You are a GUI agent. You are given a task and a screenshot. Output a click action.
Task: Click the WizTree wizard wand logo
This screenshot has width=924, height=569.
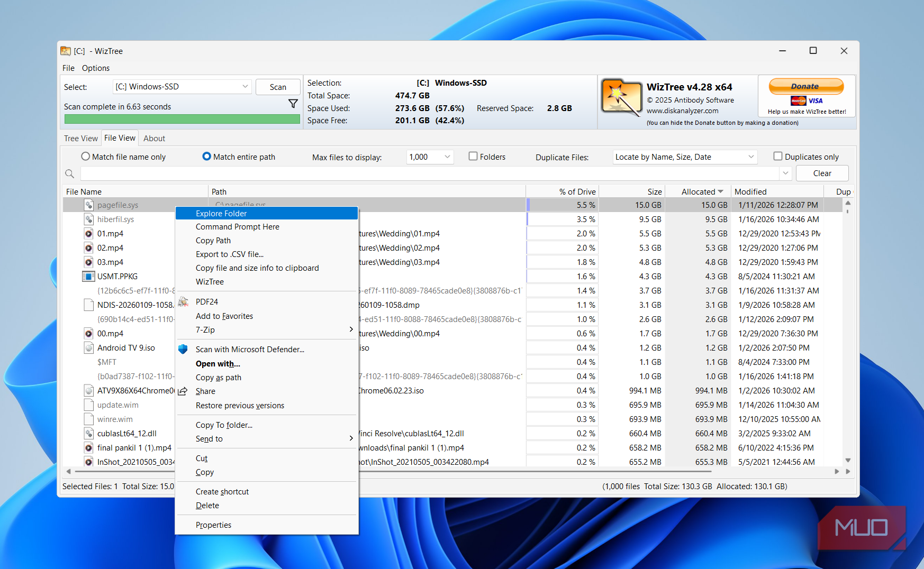pyautogui.click(x=621, y=98)
